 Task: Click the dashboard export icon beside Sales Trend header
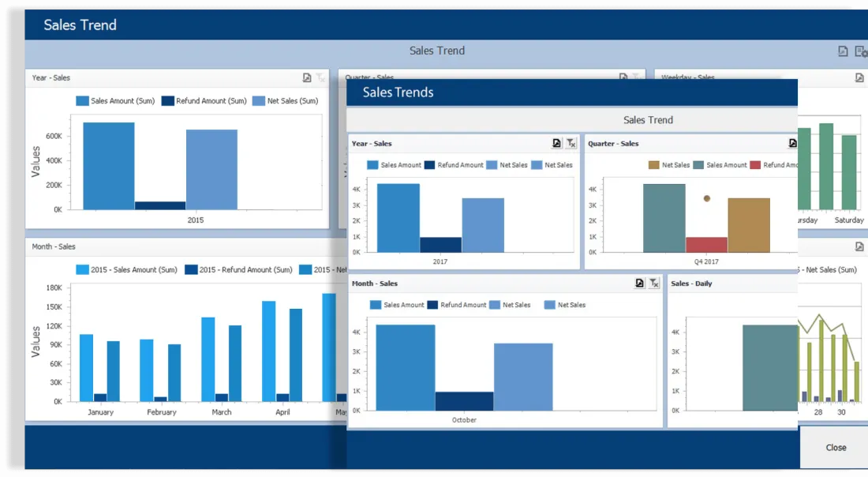tap(843, 51)
